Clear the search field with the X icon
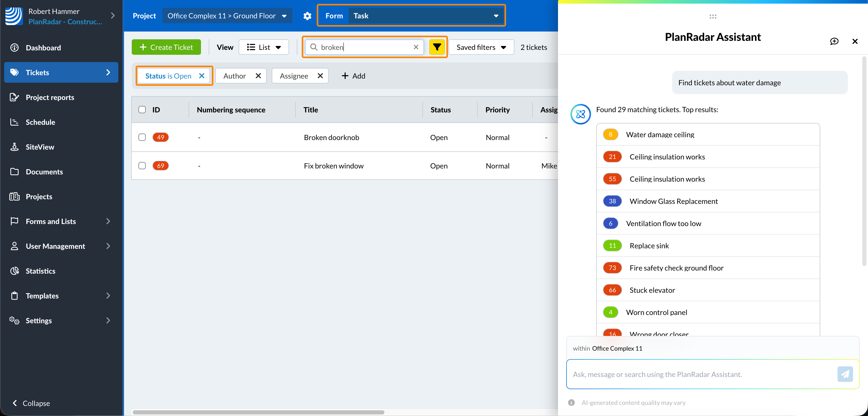Screen dimensions: 868x416 pos(416,47)
